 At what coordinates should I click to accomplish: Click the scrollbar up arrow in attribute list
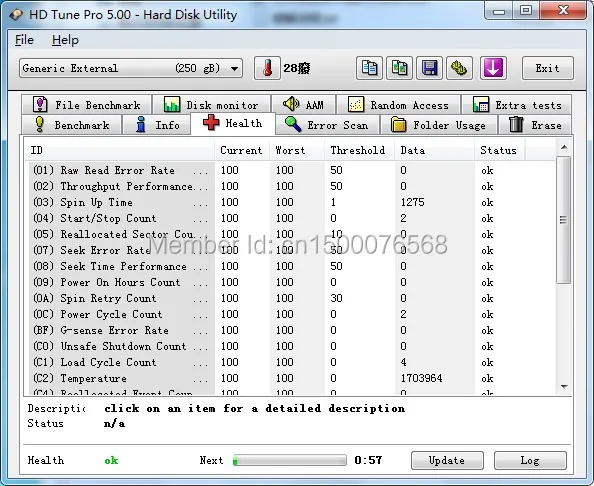tap(564, 147)
